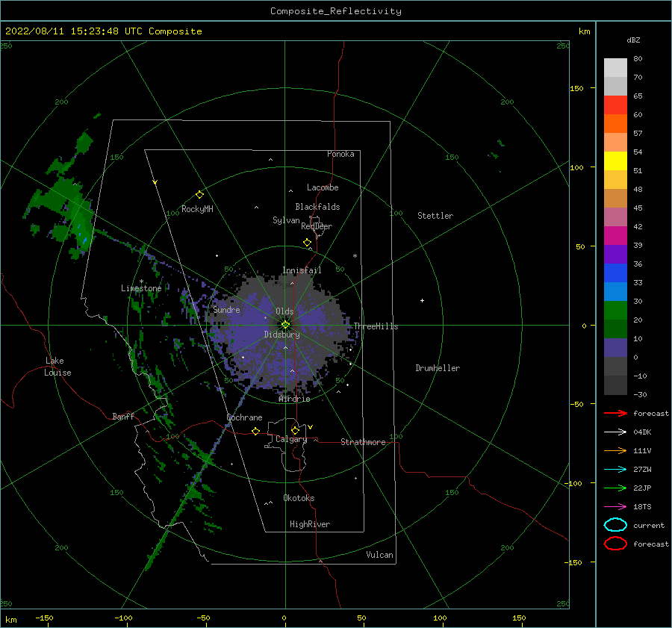Select the orange 111V arrow icon

point(615,450)
